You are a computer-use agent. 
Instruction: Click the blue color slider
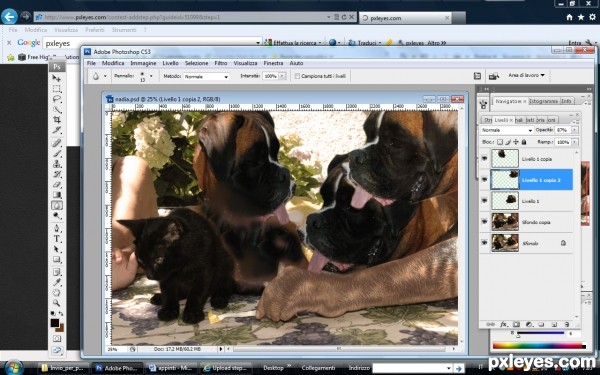[x=540, y=333]
